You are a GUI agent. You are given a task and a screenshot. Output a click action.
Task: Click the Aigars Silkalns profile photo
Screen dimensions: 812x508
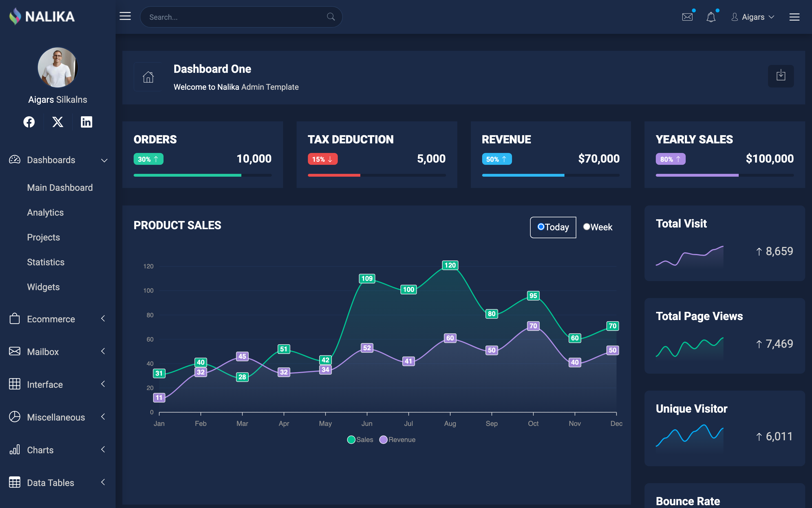pyautogui.click(x=58, y=67)
